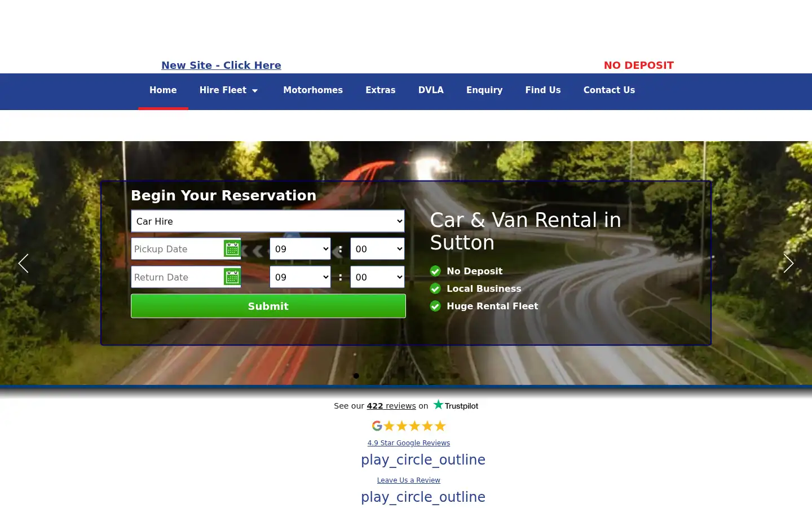Click Leave Us a Review link

pyautogui.click(x=409, y=480)
